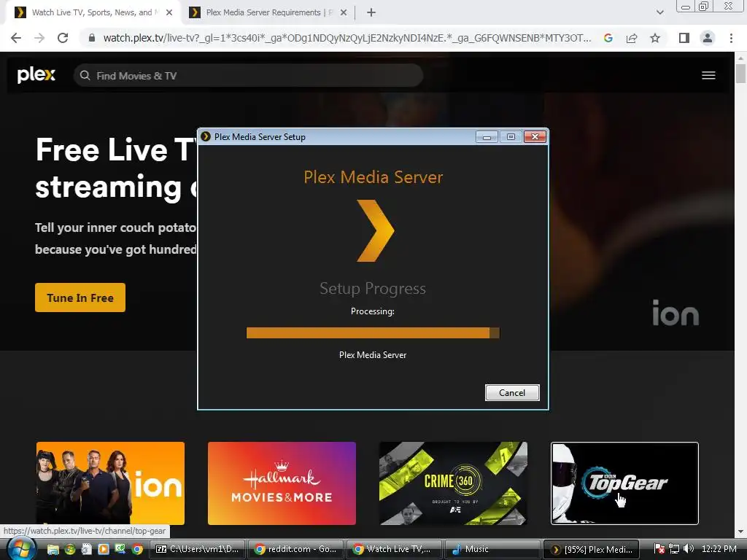Click the site lock icon in address bar
Image resolution: width=747 pixels, height=560 pixels.
(92, 38)
